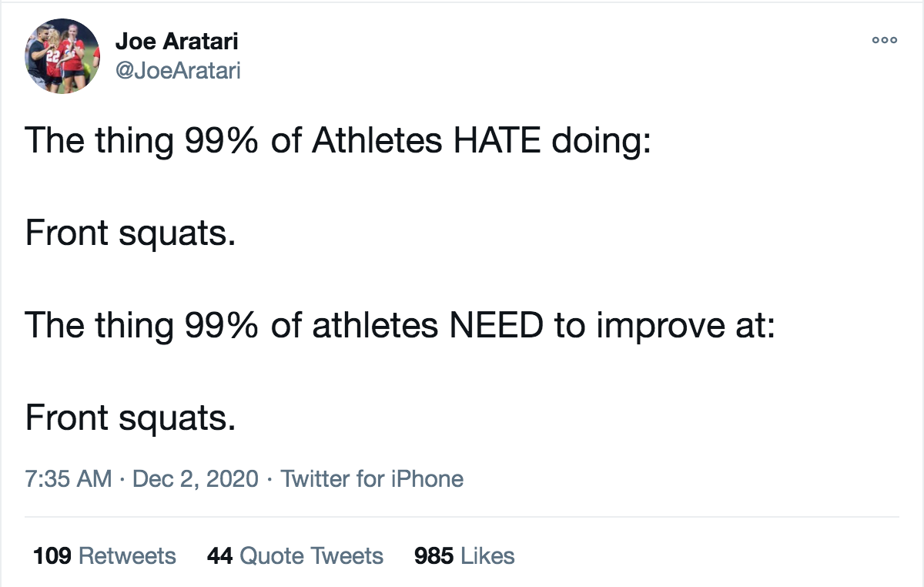The image size is (924, 587).
Task: Open the Twitter for iPhone source link
Action: (372, 479)
